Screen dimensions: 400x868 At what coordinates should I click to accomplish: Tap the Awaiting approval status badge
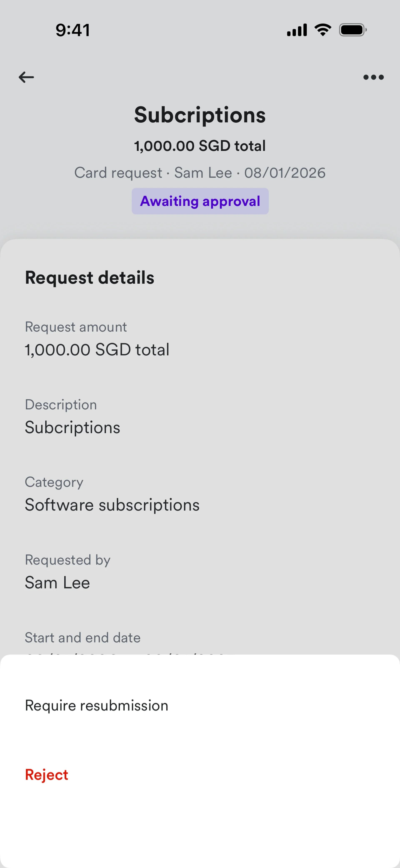point(200,201)
